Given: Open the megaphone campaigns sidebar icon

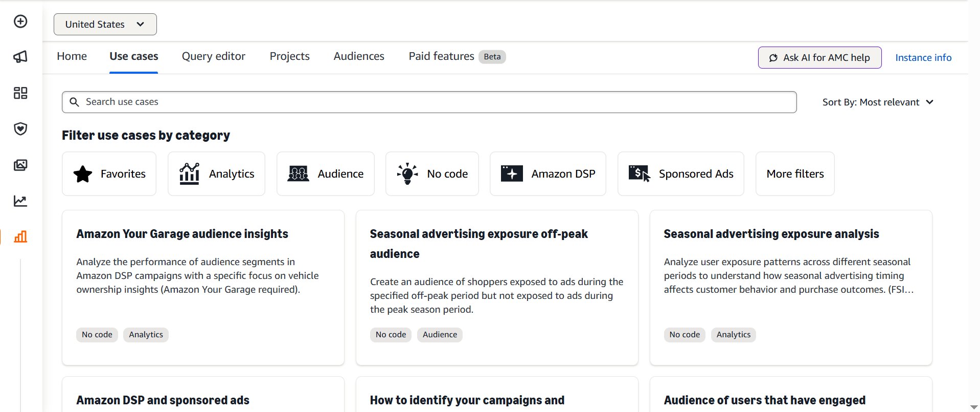Looking at the screenshot, I should (20, 57).
